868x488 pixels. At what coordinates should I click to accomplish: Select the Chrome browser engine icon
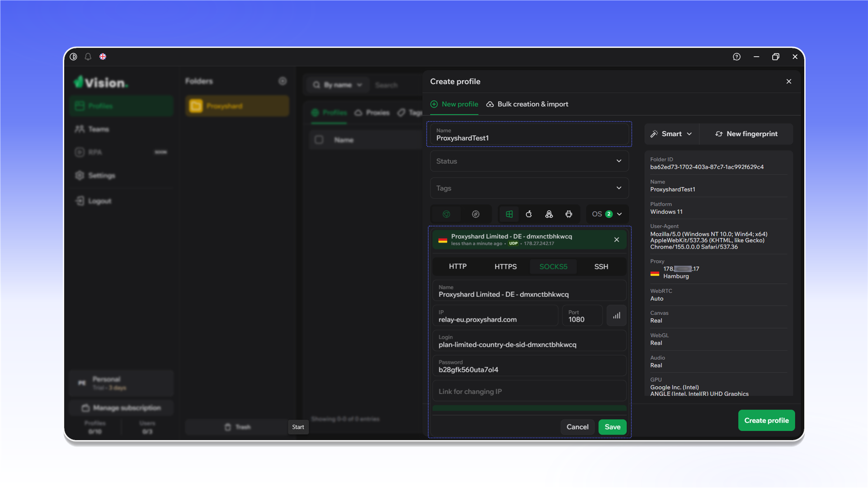pos(446,214)
